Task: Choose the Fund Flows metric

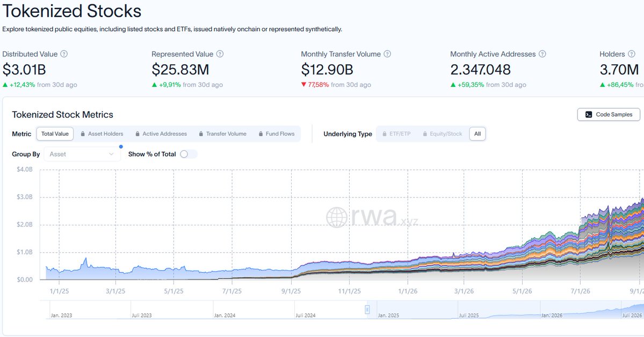Action: 277,134
